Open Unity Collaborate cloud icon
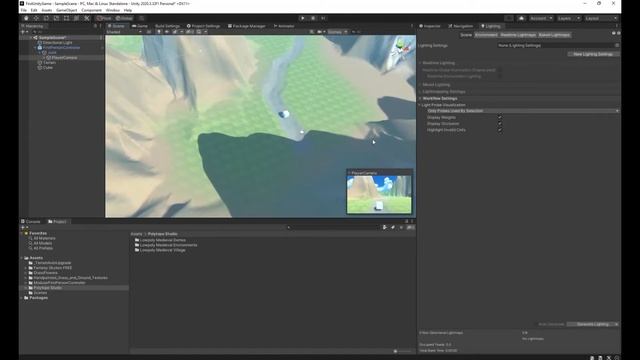640x360 pixels. [521, 18]
